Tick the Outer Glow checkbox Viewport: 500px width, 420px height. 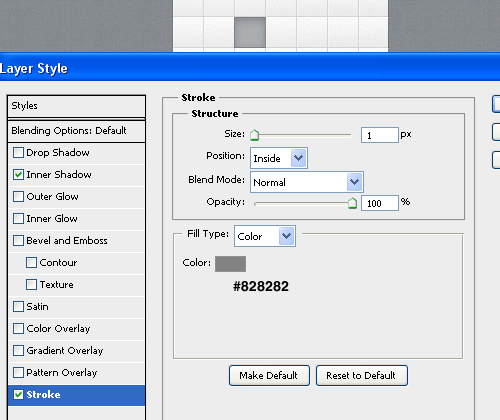click(x=18, y=197)
